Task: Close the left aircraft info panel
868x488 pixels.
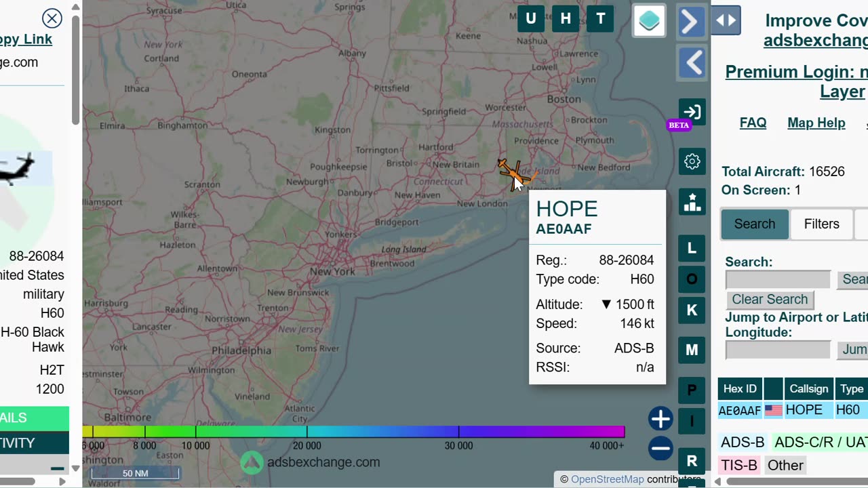Action: tap(52, 18)
